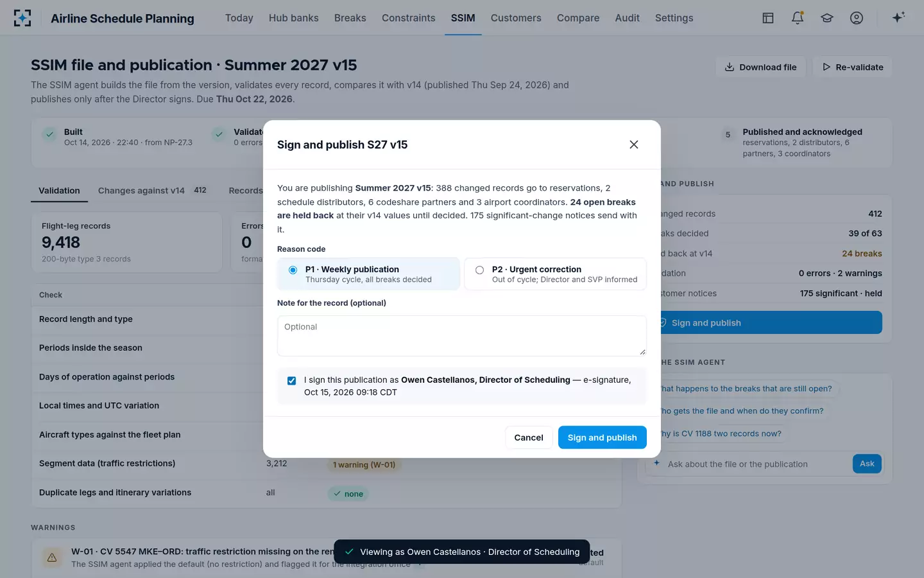Click the Re-validate button
The image size is (924, 578).
tap(853, 67)
